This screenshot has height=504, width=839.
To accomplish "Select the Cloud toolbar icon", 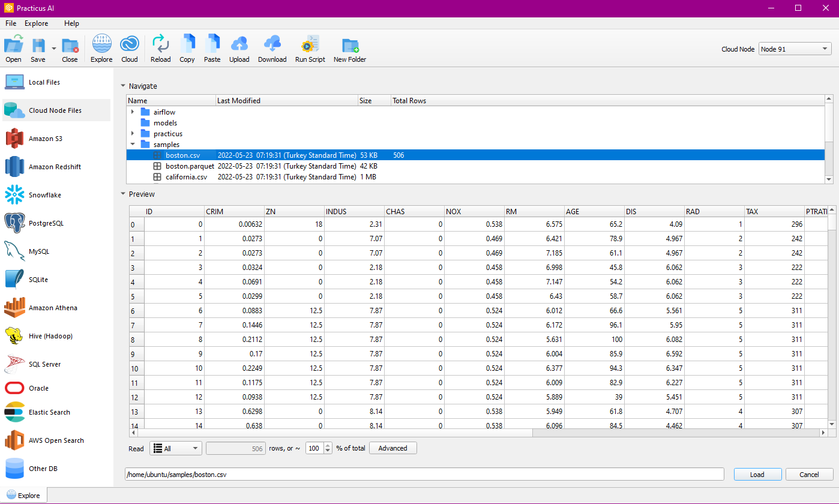I will point(130,48).
